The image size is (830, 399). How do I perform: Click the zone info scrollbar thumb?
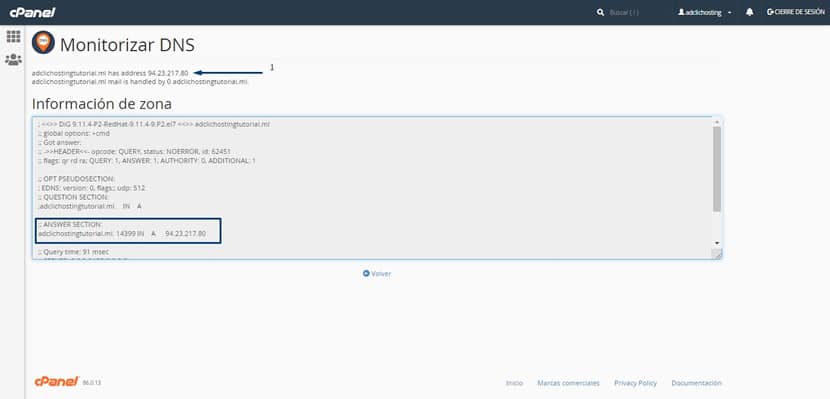[717, 169]
